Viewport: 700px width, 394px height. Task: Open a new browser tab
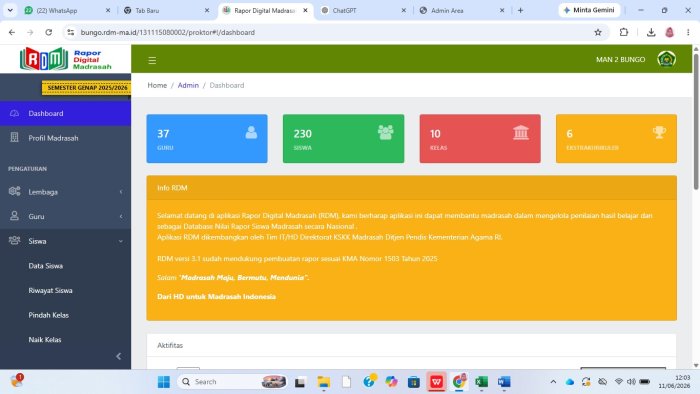(521, 10)
